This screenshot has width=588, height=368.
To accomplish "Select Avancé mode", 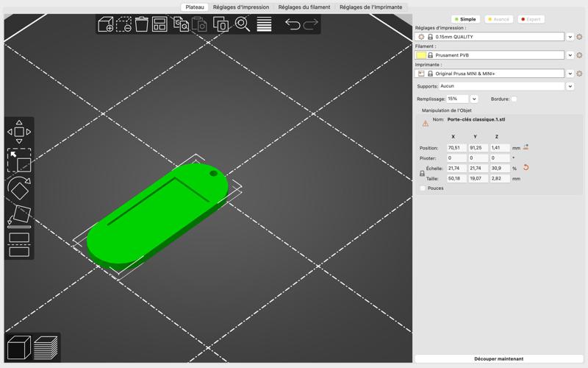I will pos(499,19).
